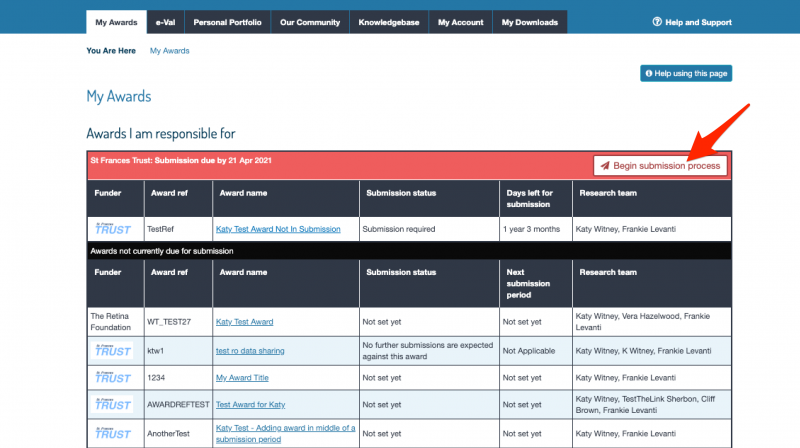The height and width of the screenshot is (448, 800).
Task: Open the test ro data sharing award link
Action: (250, 351)
